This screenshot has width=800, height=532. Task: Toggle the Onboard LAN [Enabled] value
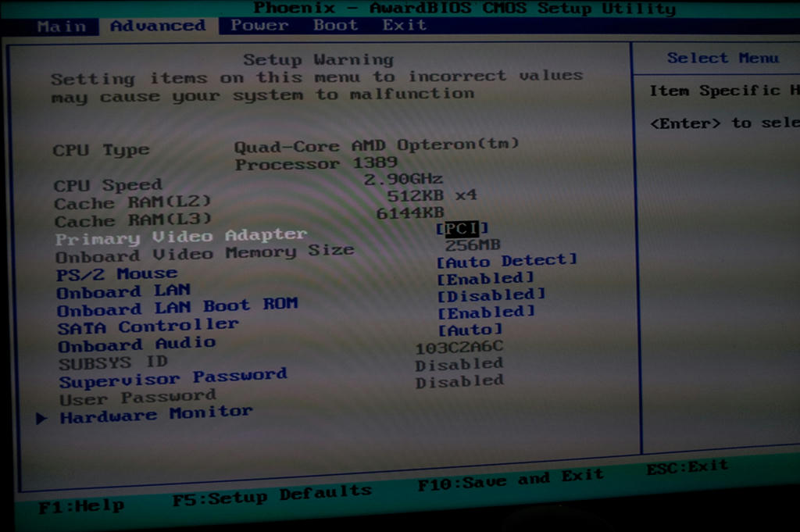(x=485, y=278)
